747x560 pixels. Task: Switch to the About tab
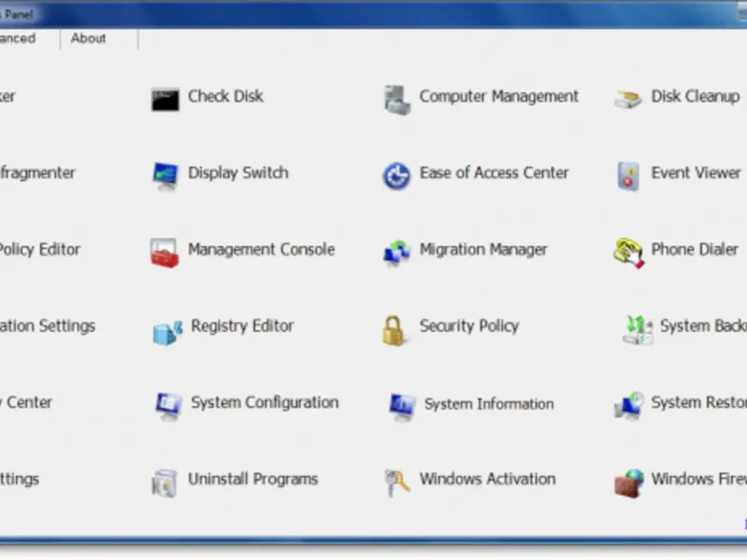[x=88, y=38]
